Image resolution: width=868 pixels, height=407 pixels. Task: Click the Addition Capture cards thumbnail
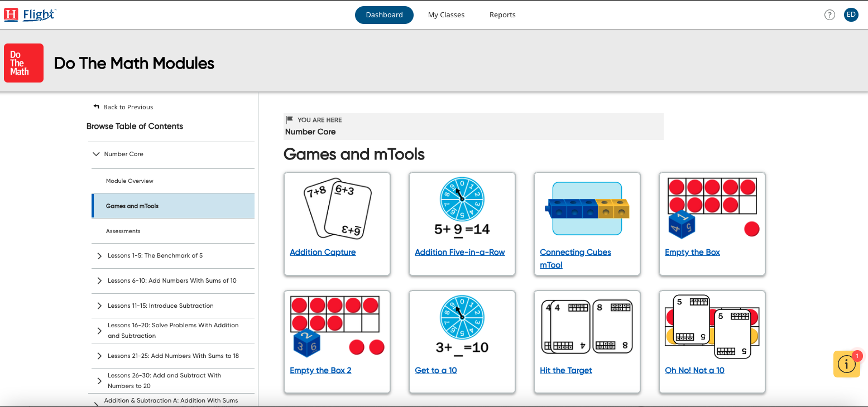coord(337,208)
